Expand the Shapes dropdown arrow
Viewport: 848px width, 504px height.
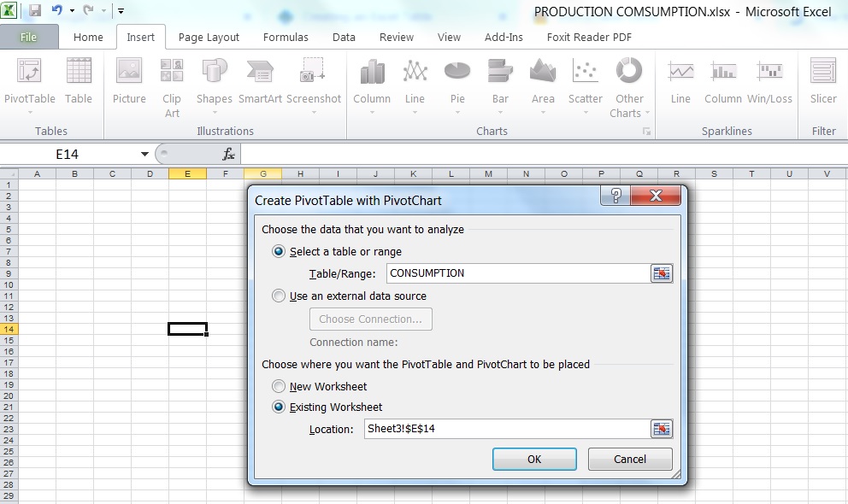(215, 113)
